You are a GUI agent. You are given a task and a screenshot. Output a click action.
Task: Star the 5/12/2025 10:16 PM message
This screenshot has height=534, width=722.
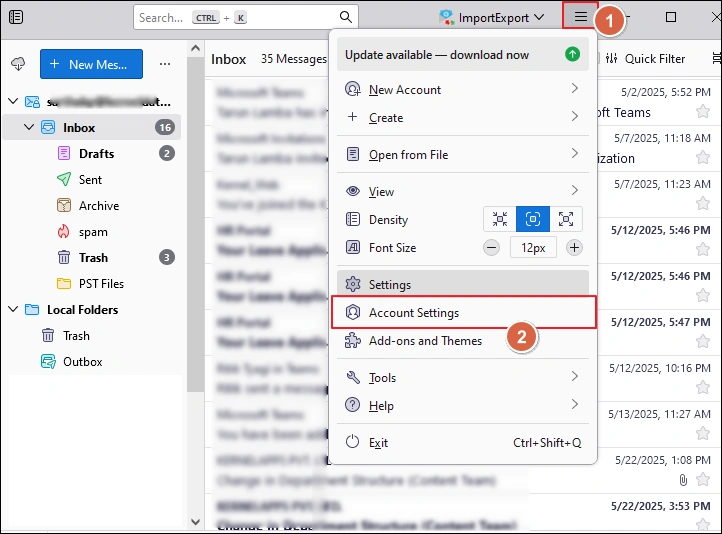point(703,387)
